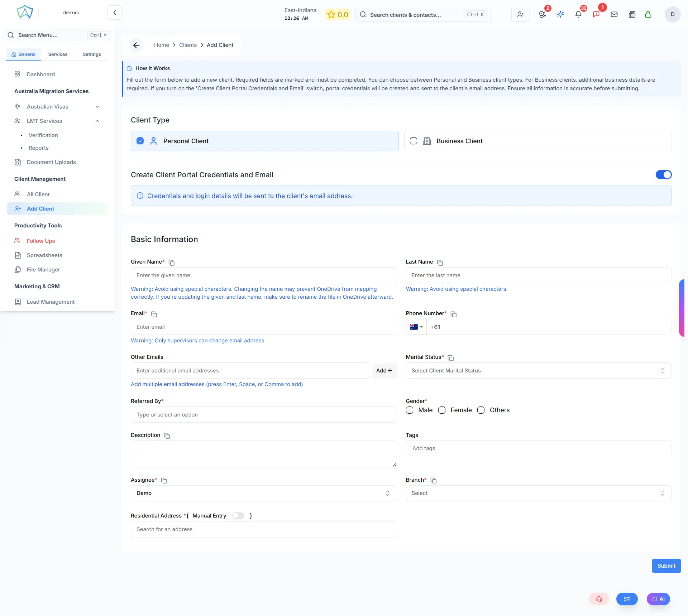This screenshot has height=616, width=688.
Task: Click the Enter email input field
Action: pos(263,327)
